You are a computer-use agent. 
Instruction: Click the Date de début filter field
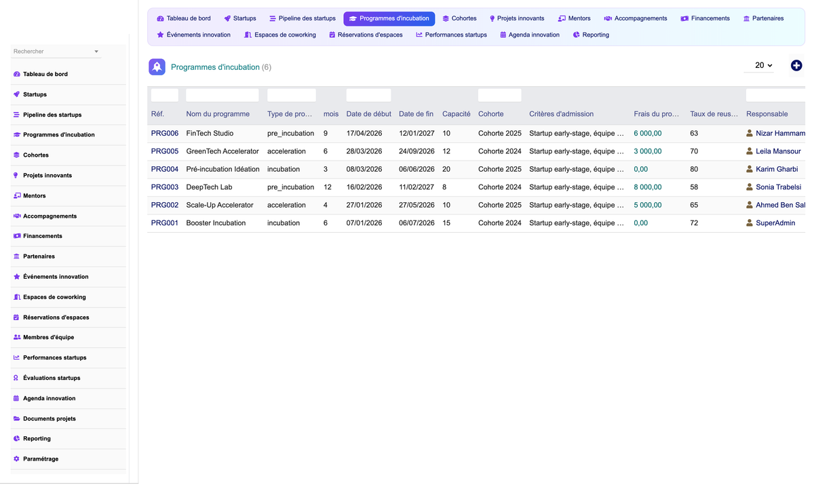click(368, 95)
